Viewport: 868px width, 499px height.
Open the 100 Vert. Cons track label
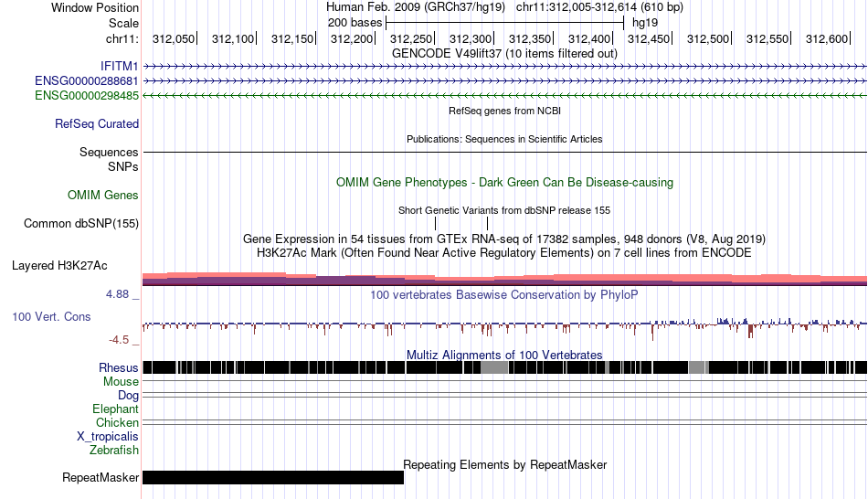coord(51,316)
